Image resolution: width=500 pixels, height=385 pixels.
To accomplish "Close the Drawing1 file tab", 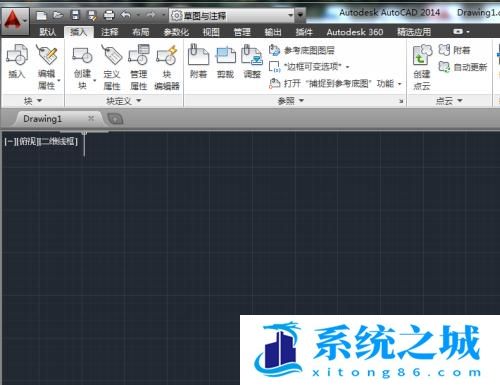I will (91, 118).
